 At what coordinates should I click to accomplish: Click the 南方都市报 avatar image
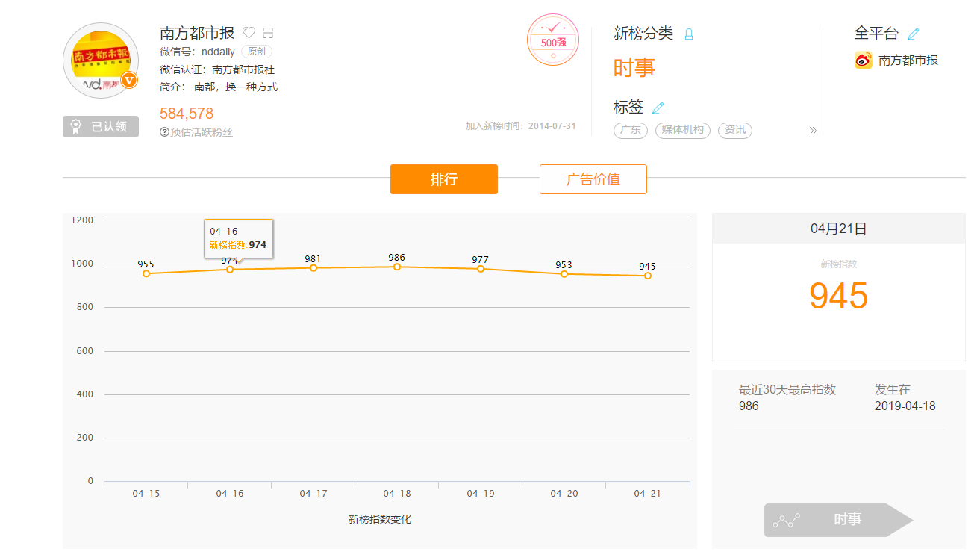(x=101, y=61)
